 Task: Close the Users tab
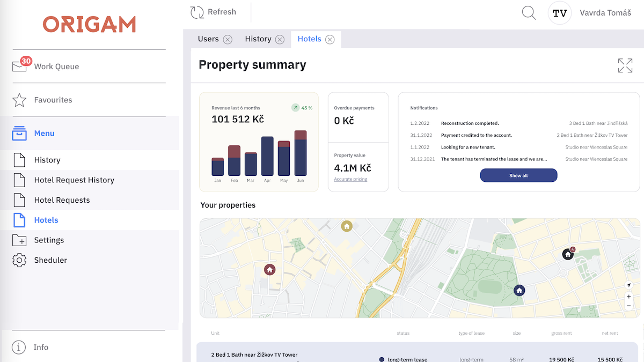tap(228, 39)
